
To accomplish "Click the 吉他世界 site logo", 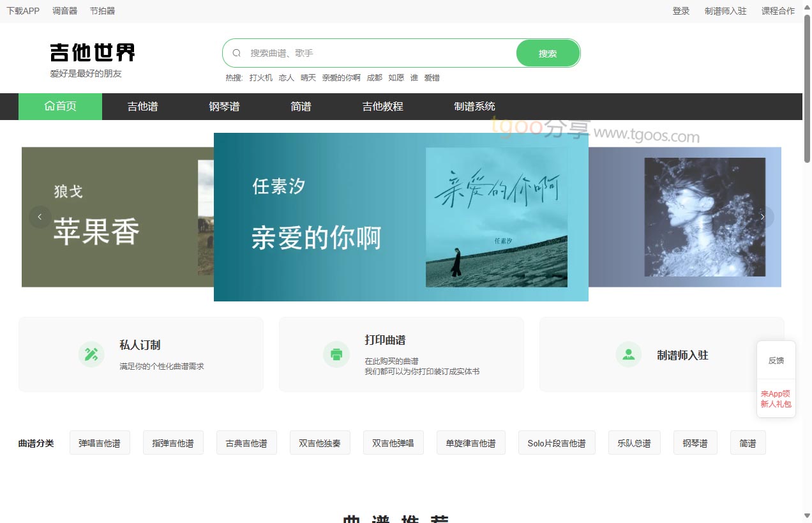I will coord(93,53).
